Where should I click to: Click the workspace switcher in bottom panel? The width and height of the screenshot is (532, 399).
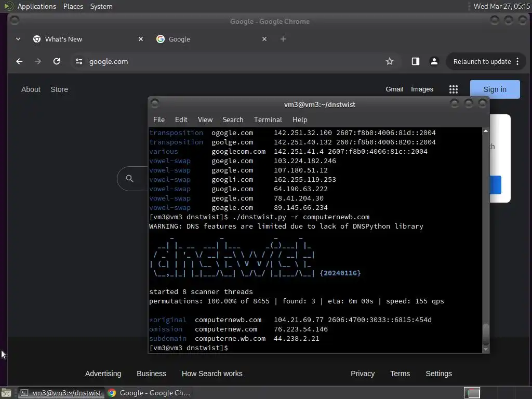click(x=472, y=393)
